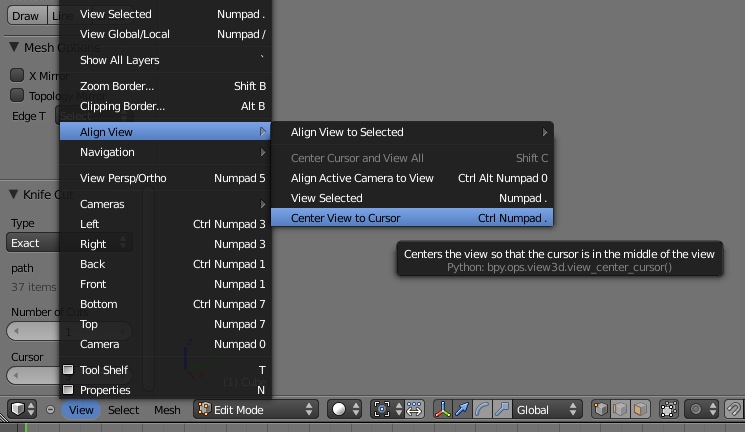
Task: Click the 'path' label
Action: click(22, 268)
